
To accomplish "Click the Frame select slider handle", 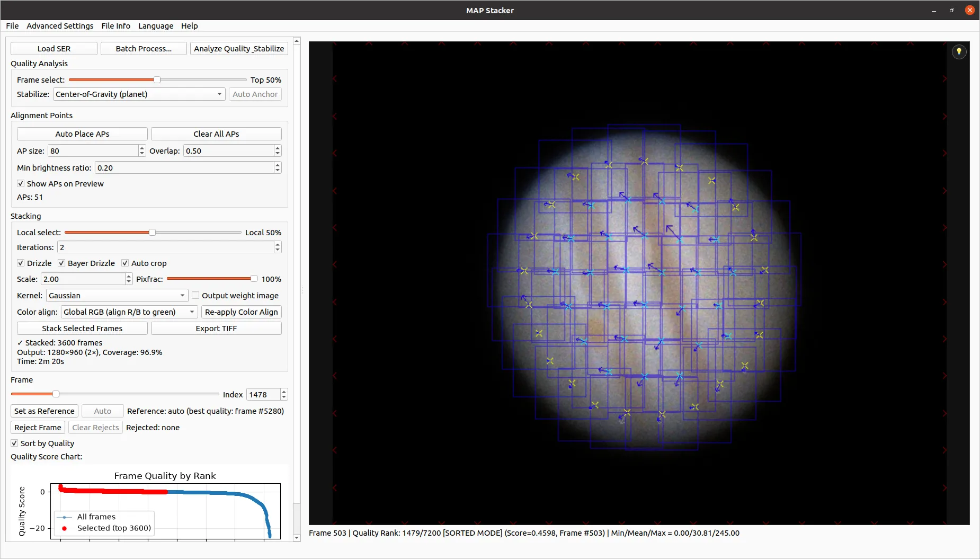I will (157, 79).
